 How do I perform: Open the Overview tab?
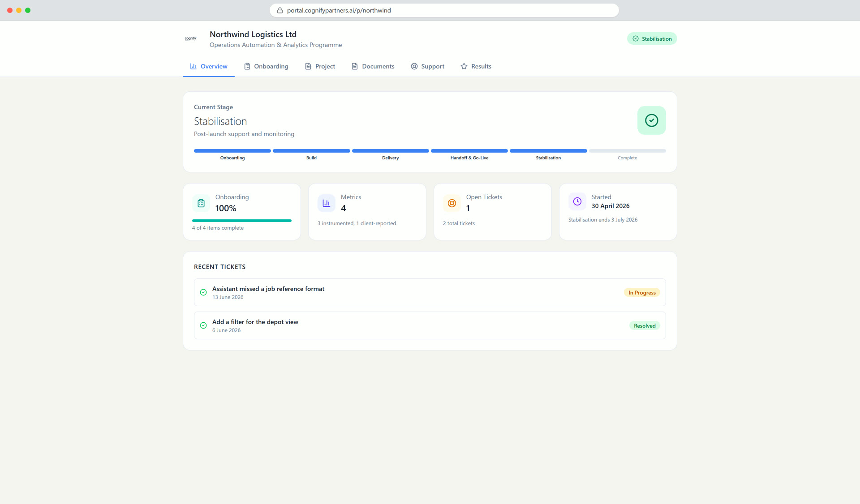point(209,66)
